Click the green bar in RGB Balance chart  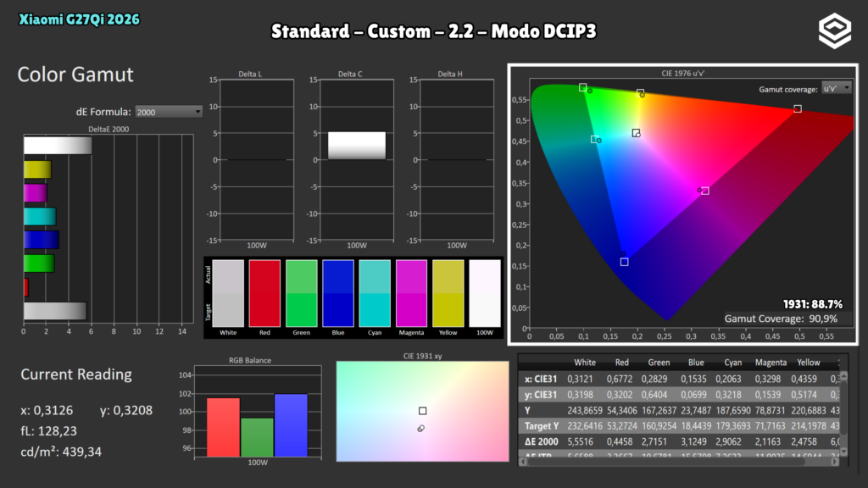[x=257, y=437]
